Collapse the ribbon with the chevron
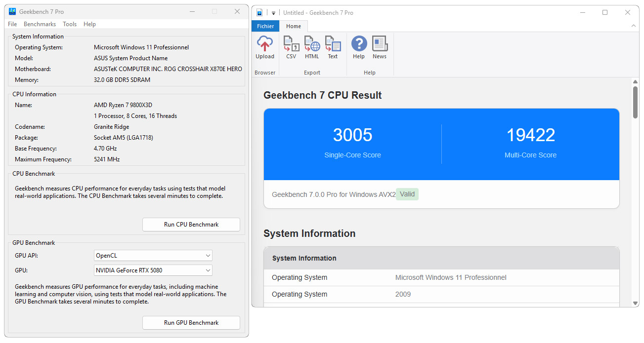 [634, 26]
